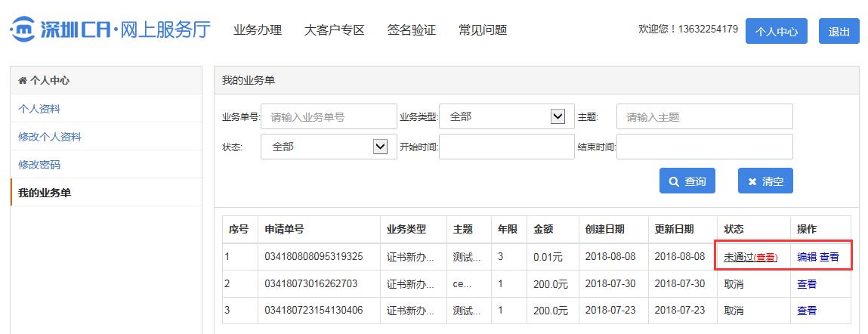This screenshot has width=868, height=334.
Task: Click the 金额 column header
Action: 543,229
